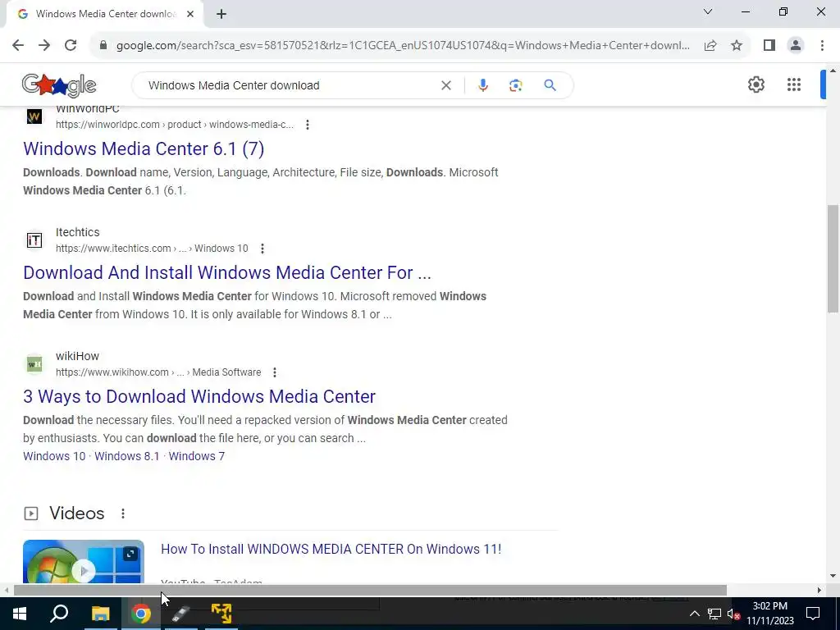Viewport: 840px width, 630px height.
Task: Open File Explorer from taskbar
Action: pyautogui.click(x=100, y=614)
